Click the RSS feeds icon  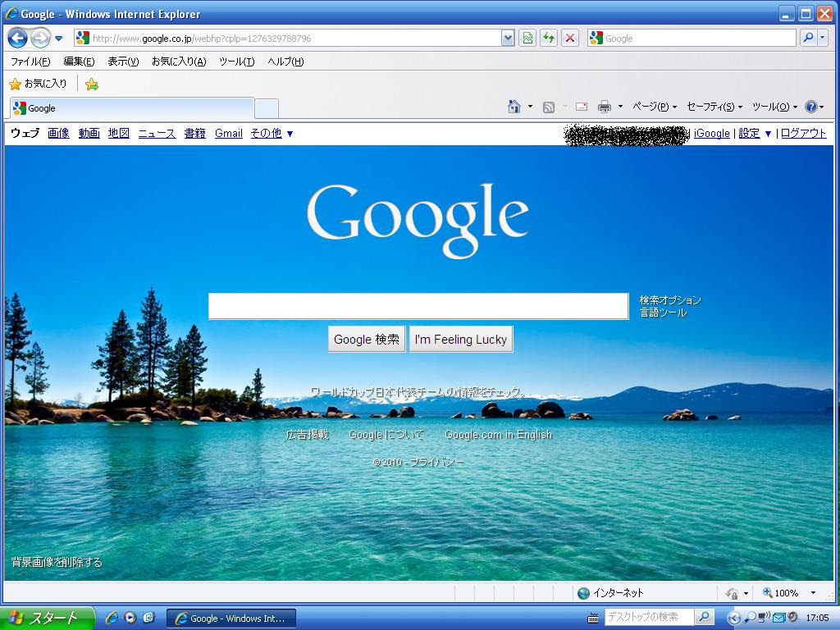coord(549,107)
